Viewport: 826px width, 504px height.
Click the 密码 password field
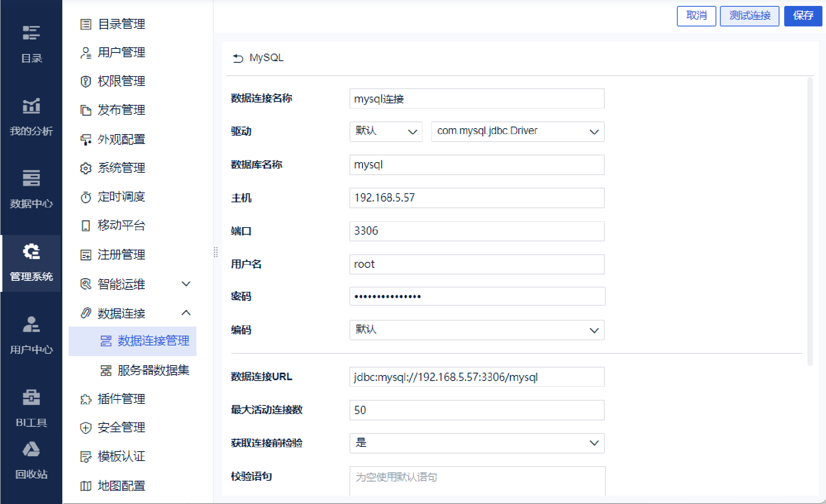pos(477,297)
